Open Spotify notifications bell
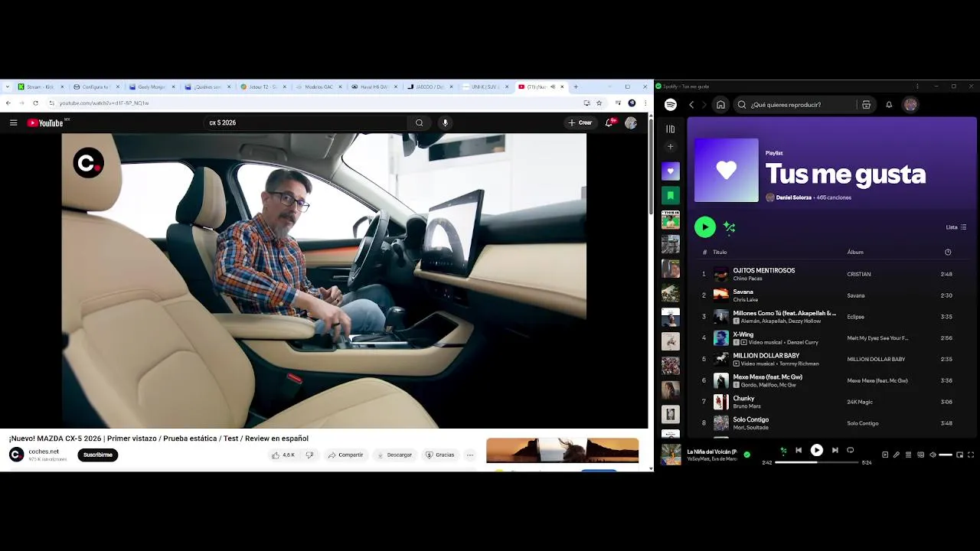Image resolution: width=980 pixels, height=551 pixels. point(889,105)
